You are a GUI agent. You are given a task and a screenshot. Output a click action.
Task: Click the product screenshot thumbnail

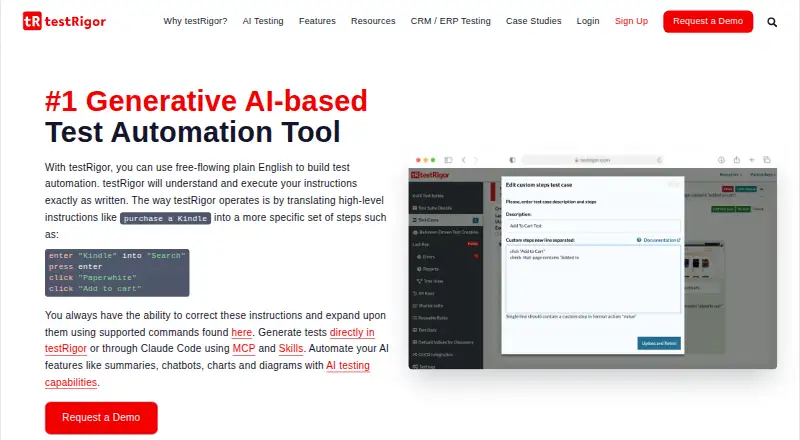(x=592, y=261)
